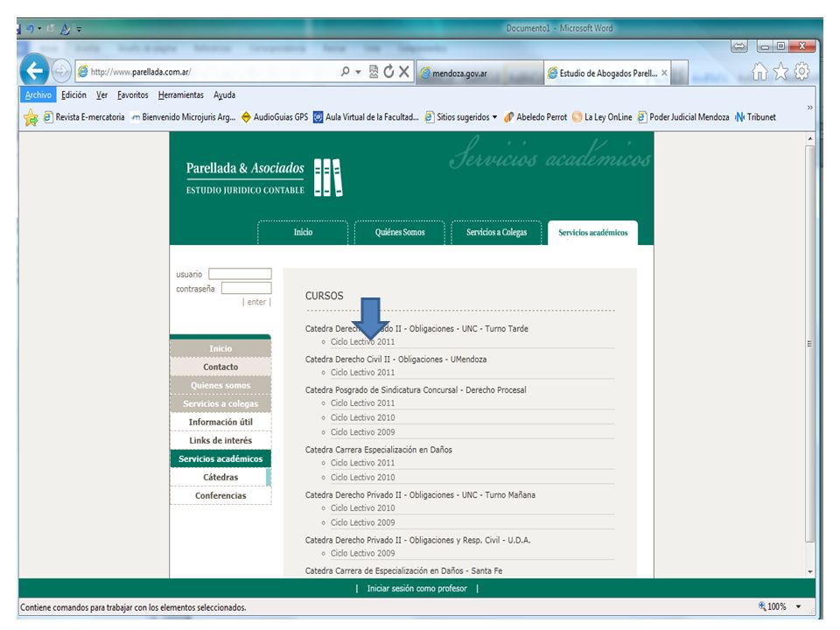Click the search magnifier in address bar
The image size is (840, 630).
click(346, 71)
